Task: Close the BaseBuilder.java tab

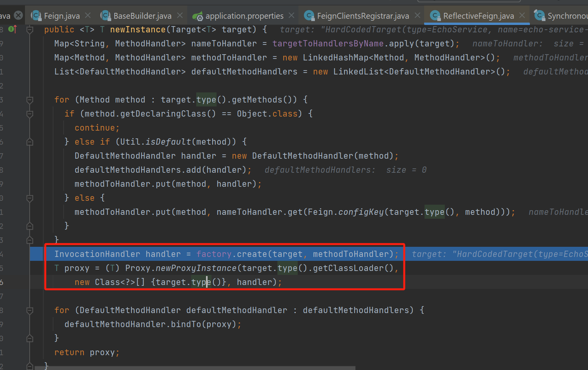Action: [180, 16]
